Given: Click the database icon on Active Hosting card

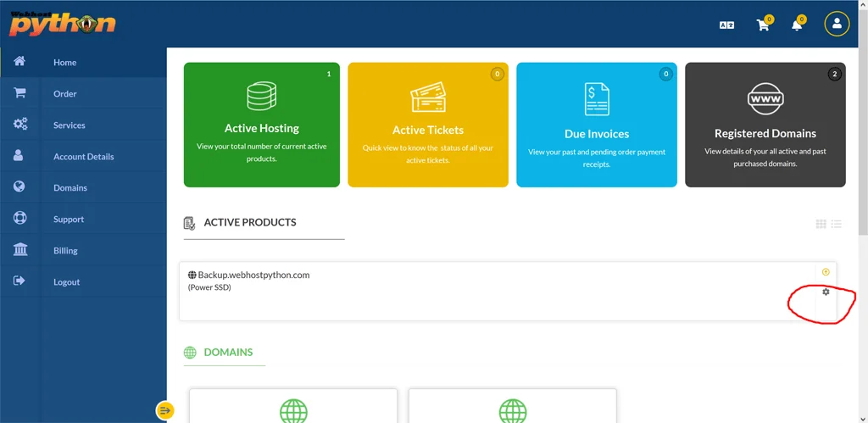Looking at the screenshot, I should [261, 96].
